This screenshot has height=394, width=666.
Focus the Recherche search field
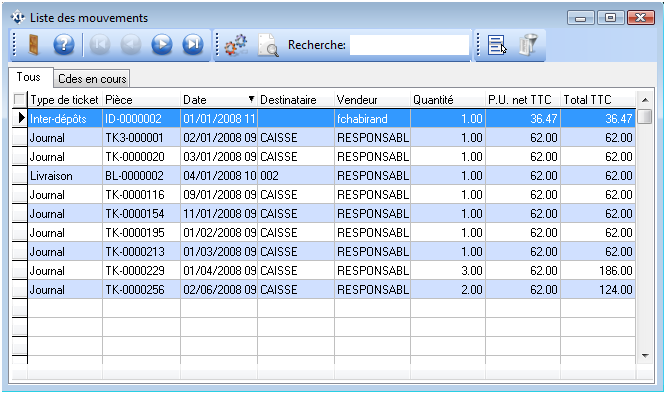409,45
